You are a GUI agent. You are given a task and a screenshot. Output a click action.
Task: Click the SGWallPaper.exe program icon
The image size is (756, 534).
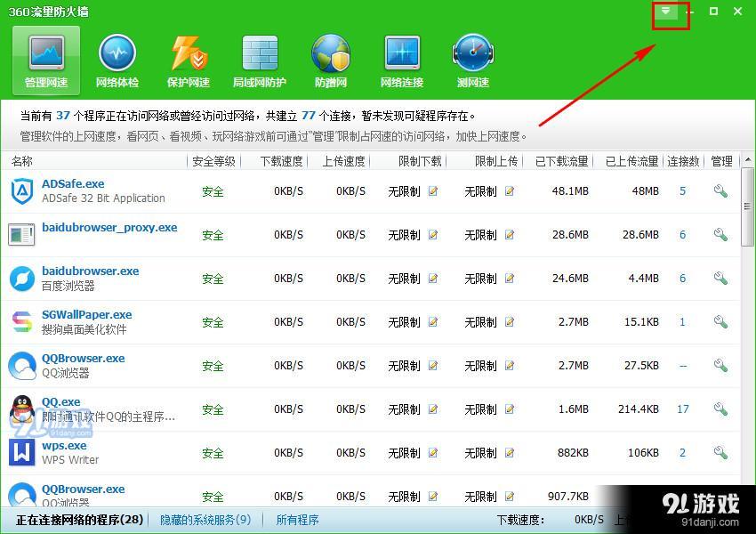click(22, 322)
